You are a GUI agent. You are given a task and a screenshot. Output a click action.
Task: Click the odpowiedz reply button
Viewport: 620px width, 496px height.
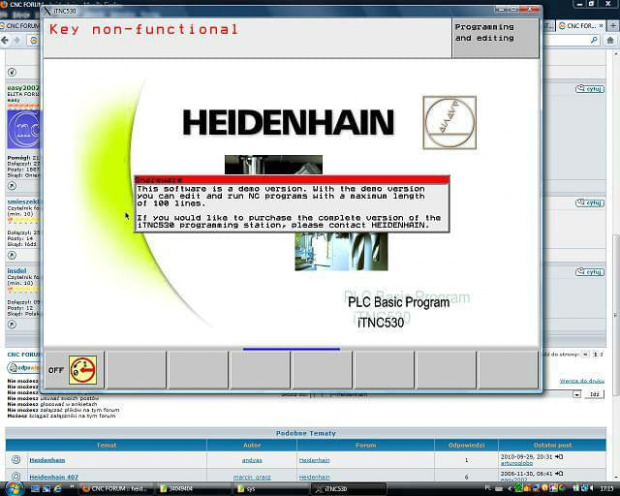click(24, 367)
